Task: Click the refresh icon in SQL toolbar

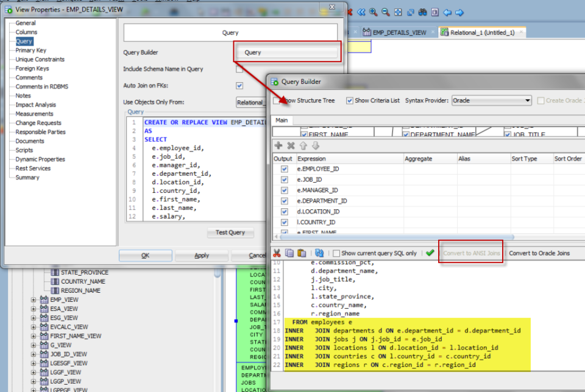Action: pos(319,253)
